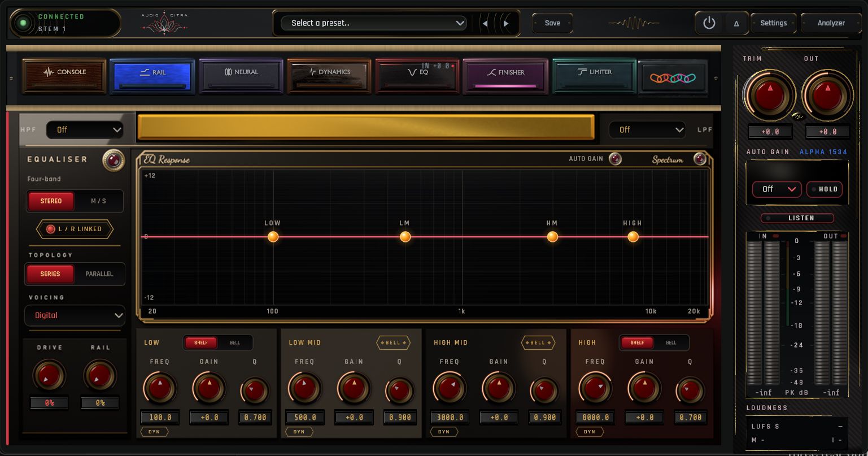Open the HPF dropdown

point(85,129)
